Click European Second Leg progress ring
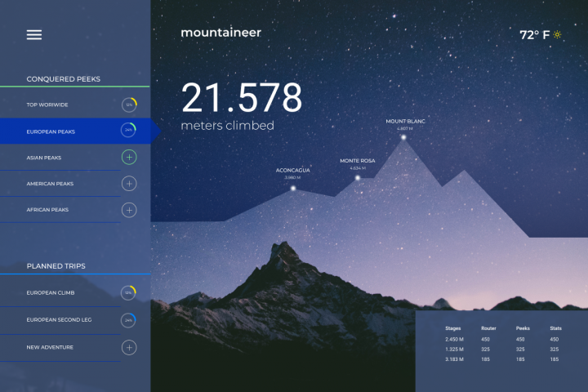This screenshot has height=392, width=588. [x=128, y=320]
